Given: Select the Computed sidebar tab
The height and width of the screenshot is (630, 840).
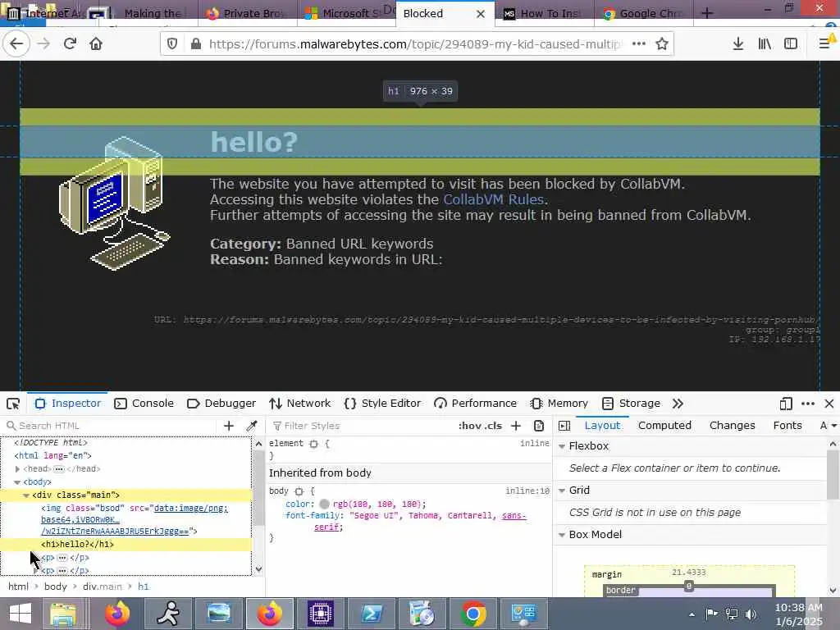Looking at the screenshot, I should [664, 426].
